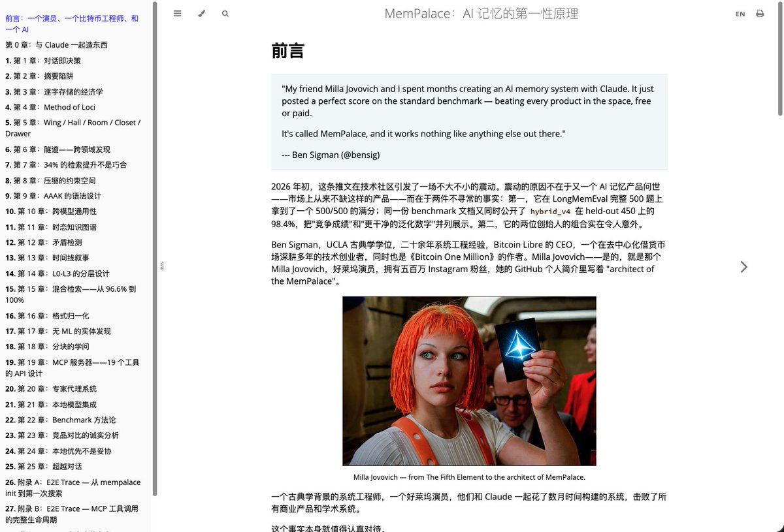Screen dimensions: 784x532
Task: Open 第 5 章：Wing / Hall / Room chapter
Action: tap(73, 128)
